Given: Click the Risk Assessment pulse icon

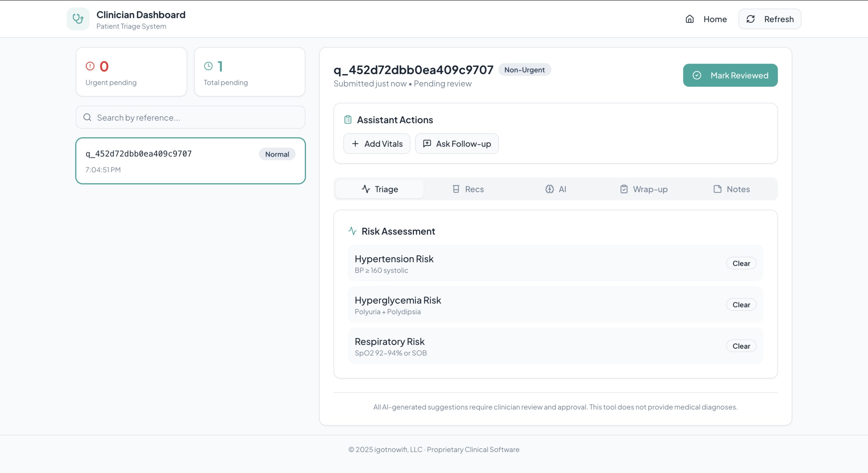Looking at the screenshot, I should 352,231.
